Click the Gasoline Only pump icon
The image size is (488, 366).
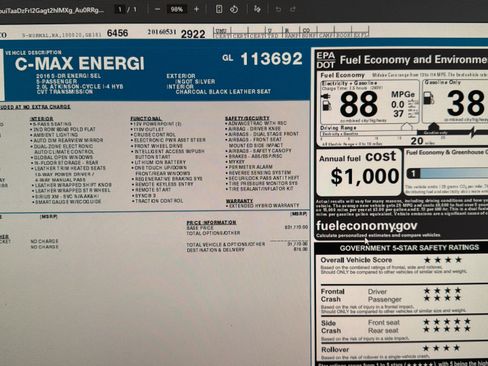tap(429, 98)
